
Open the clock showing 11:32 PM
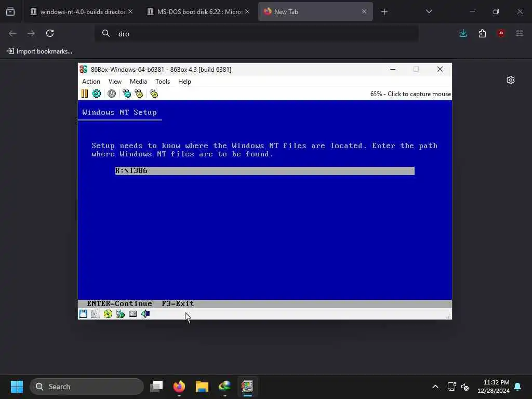click(x=494, y=387)
